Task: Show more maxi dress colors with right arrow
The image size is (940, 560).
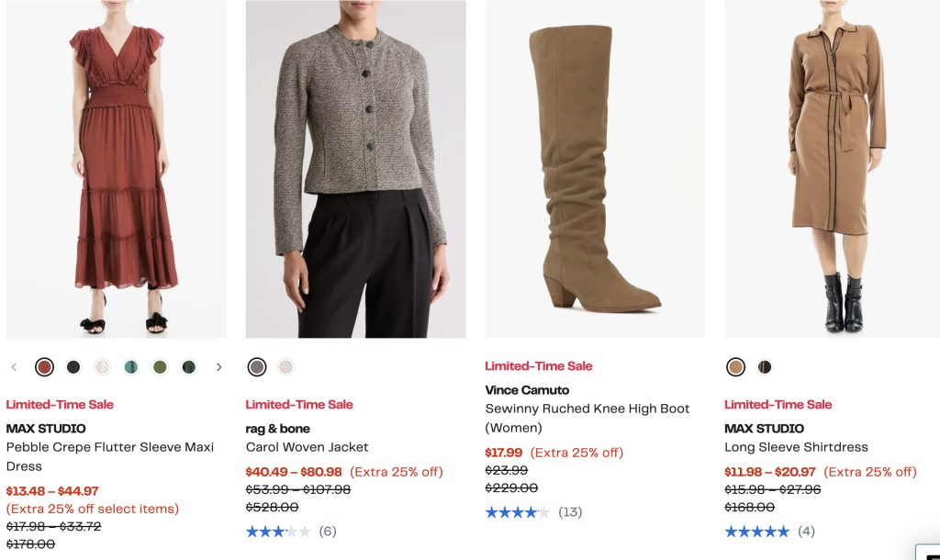Action: [218, 367]
